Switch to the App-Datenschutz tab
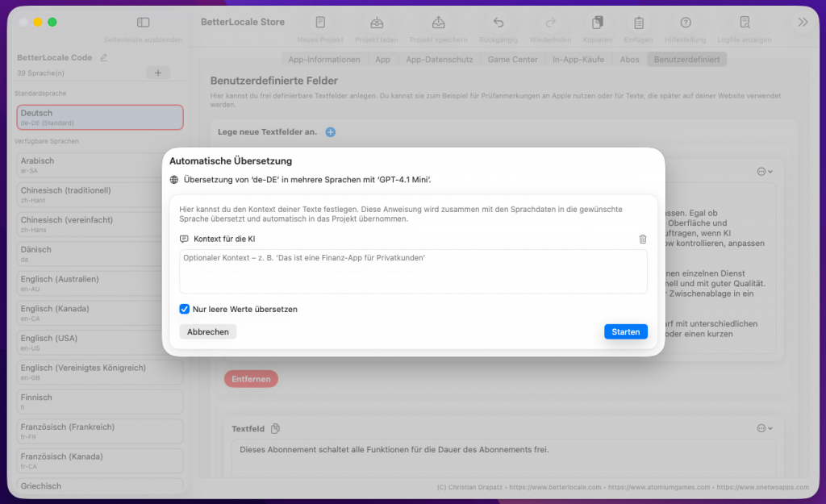 point(440,59)
